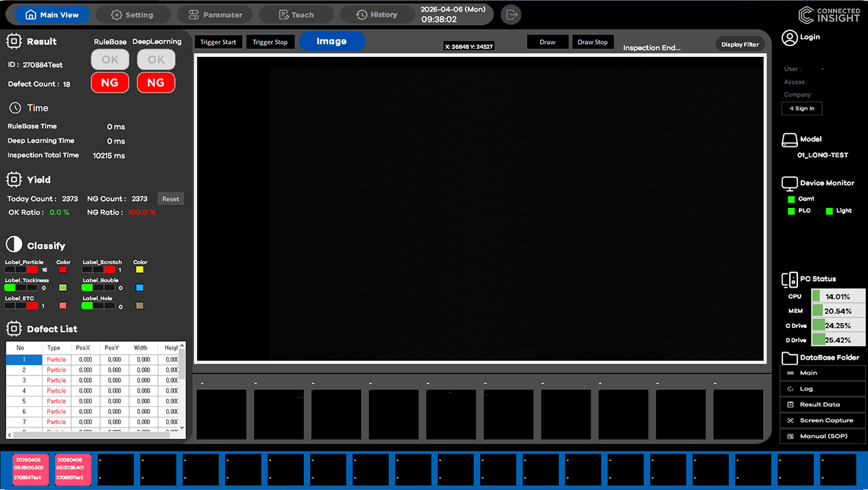
Task: Click the CPU usage bar
Action: pyautogui.click(x=838, y=296)
